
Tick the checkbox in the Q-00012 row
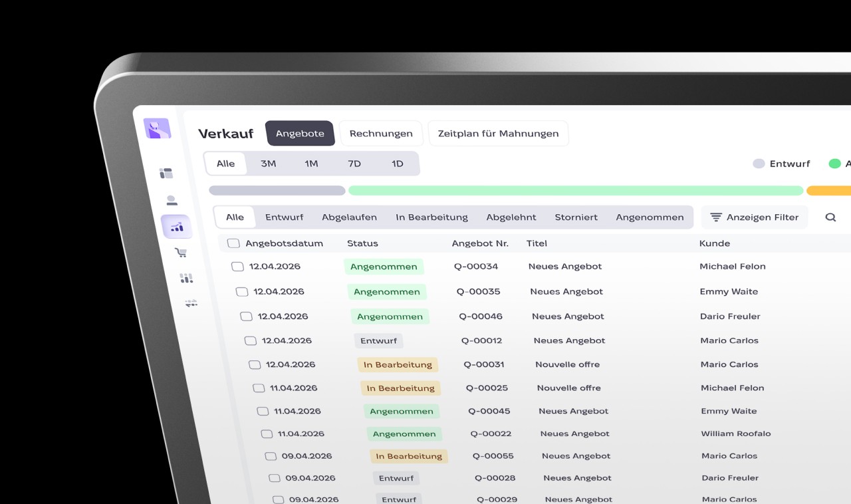pos(250,340)
